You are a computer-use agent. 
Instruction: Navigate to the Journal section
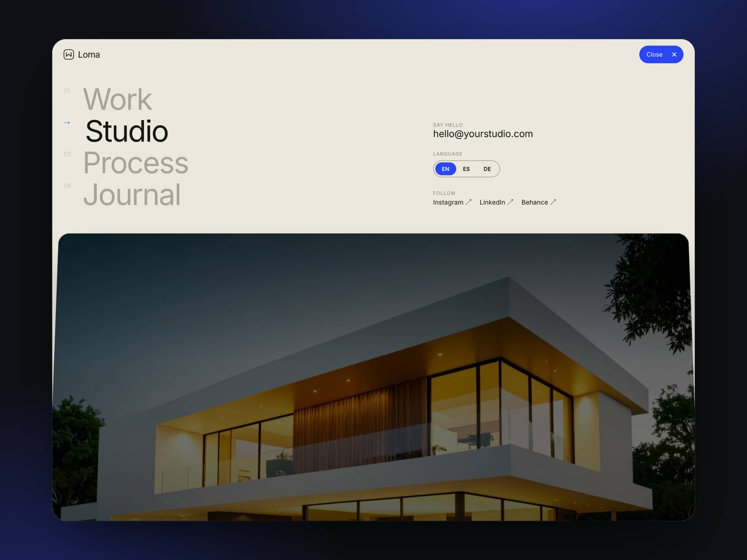(132, 195)
